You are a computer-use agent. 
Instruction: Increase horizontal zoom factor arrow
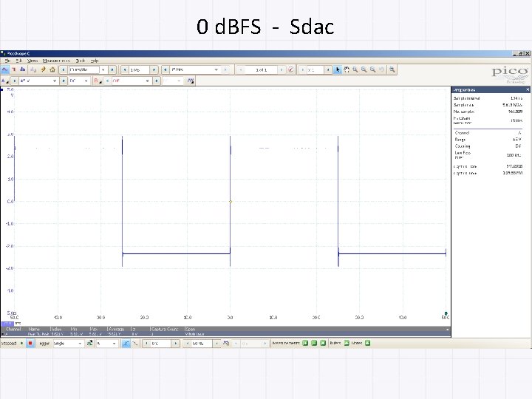coord(328,69)
